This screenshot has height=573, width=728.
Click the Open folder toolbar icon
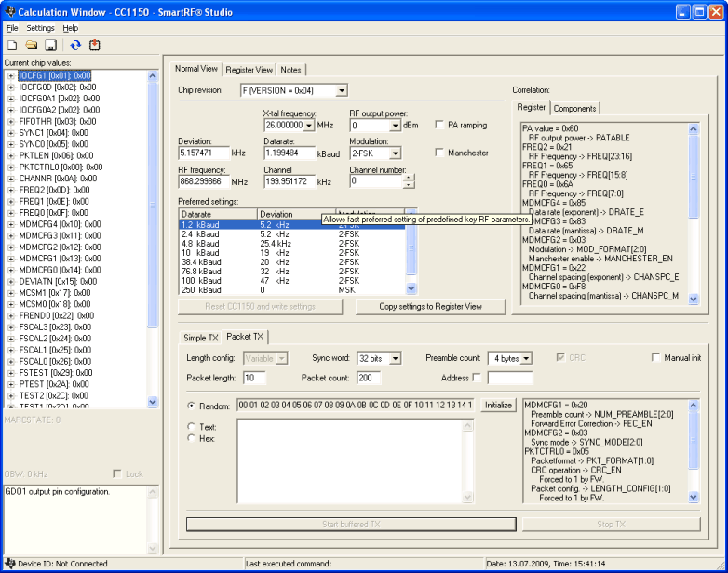tap(32, 45)
